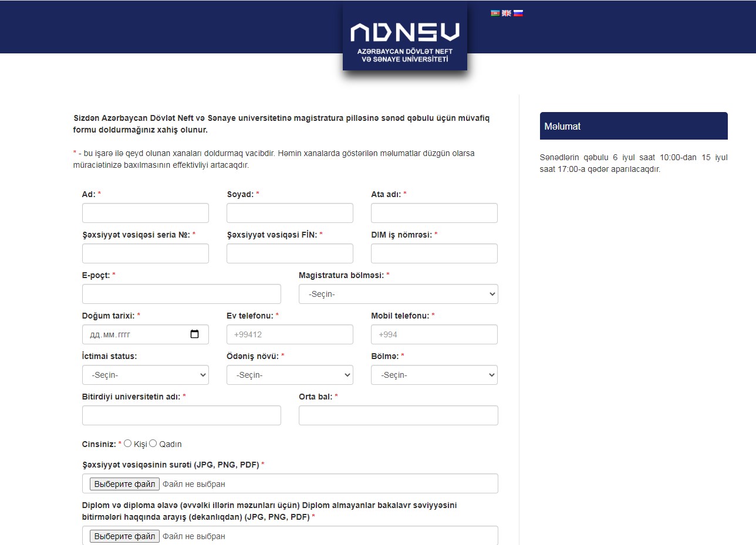Select the Kişi gender radio button
Viewport: 756px width, 545px height.
pyautogui.click(x=128, y=444)
